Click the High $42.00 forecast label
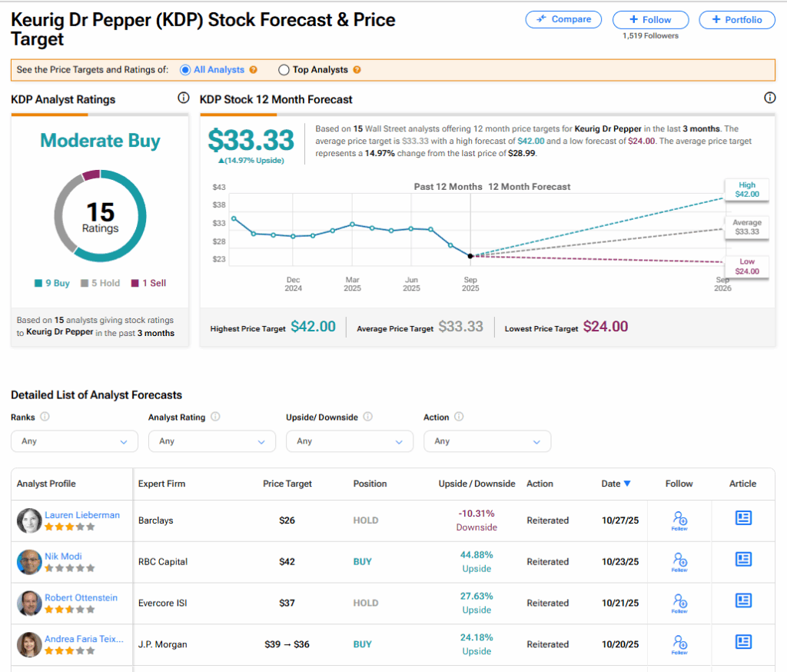787x672 pixels. [746, 190]
